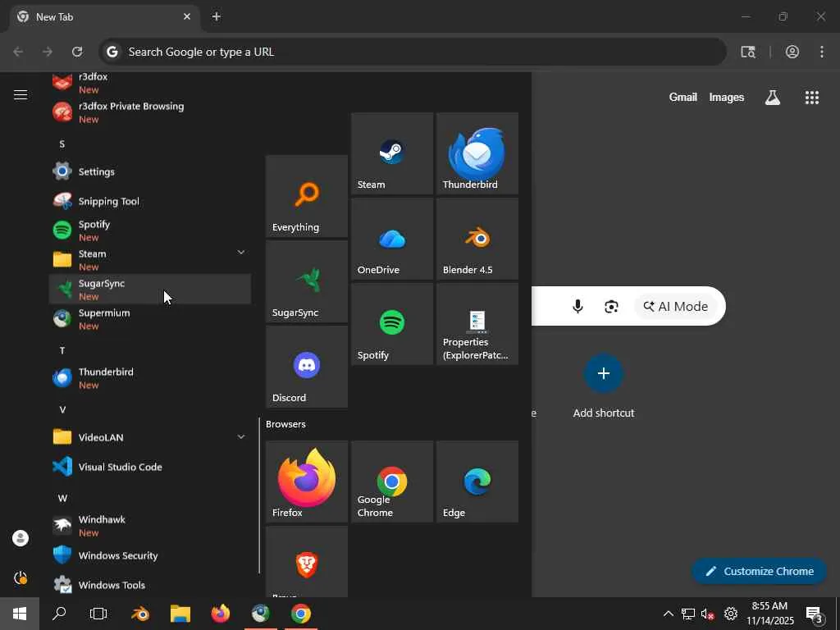Open Visual Studio Code from app list
Image resolution: width=840 pixels, height=630 pixels.
point(150,467)
